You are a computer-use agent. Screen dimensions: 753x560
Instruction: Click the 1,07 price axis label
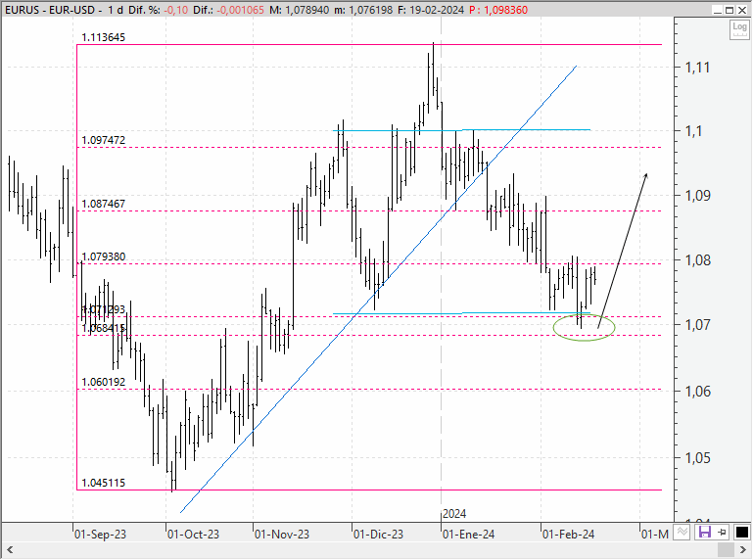click(698, 325)
